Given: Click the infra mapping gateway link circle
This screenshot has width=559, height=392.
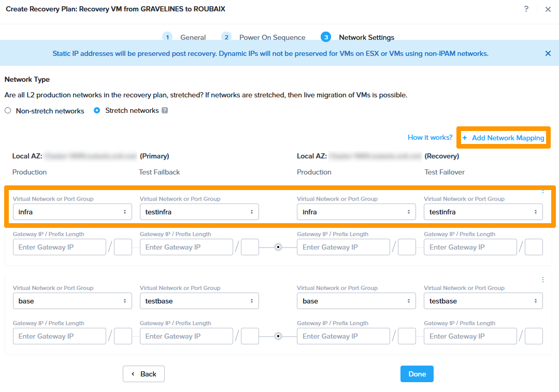Looking at the screenshot, I should coord(278,248).
